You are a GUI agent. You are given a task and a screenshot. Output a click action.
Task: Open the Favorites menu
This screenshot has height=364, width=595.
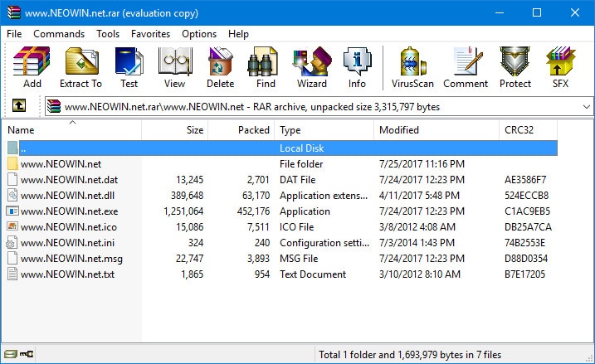(150, 34)
